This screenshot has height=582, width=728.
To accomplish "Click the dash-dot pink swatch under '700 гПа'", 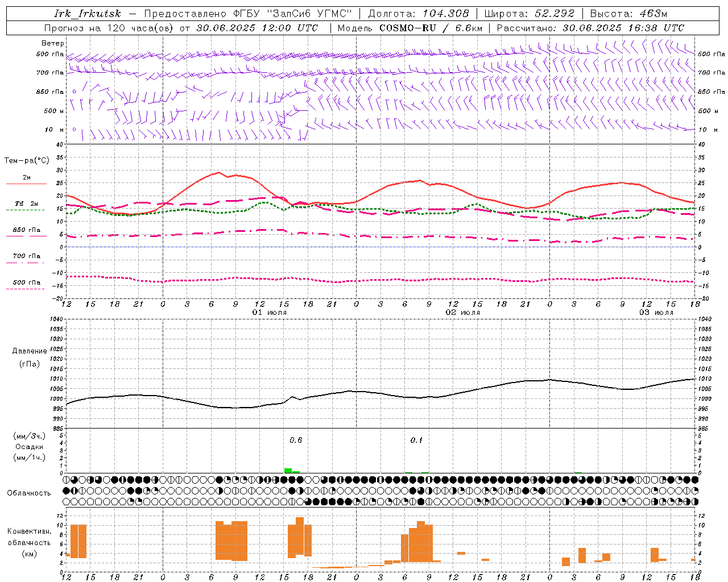I will (x=26, y=263).
